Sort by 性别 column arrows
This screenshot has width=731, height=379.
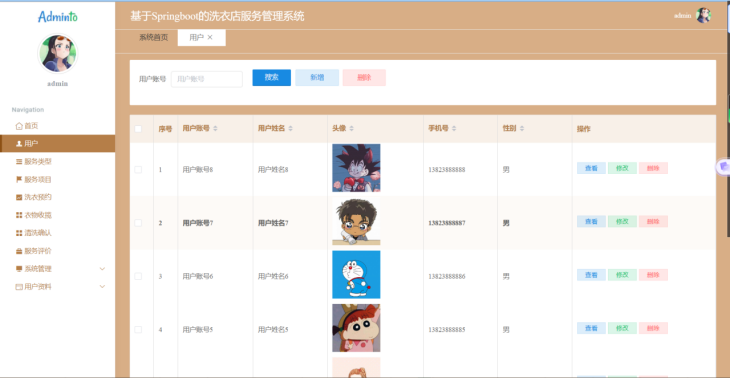pos(522,128)
